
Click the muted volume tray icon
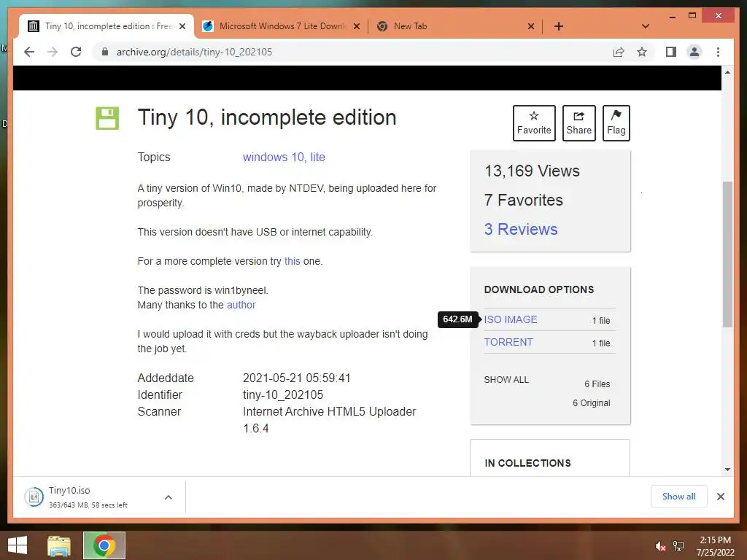[660, 546]
